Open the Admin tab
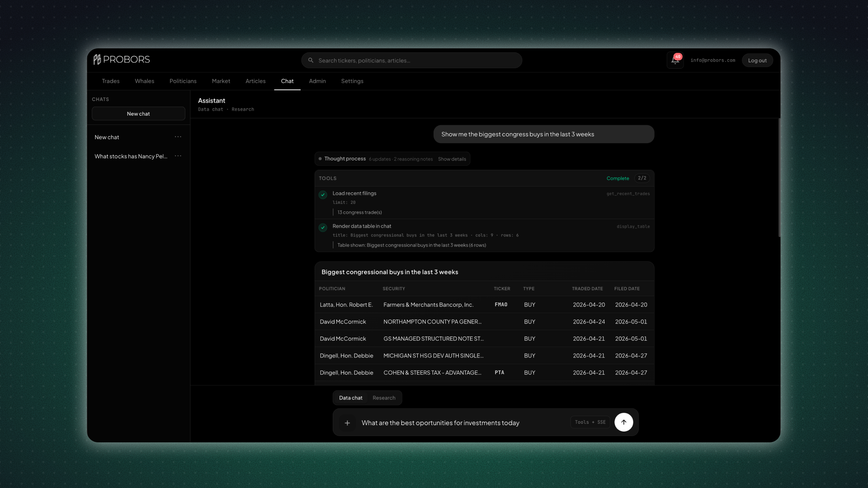Image resolution: width=868 pixels, height=488 pixels. point(317,81)
